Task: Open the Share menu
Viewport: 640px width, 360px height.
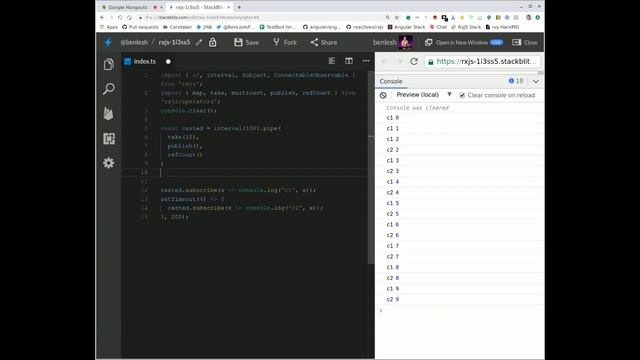Action: pos(324,42)
